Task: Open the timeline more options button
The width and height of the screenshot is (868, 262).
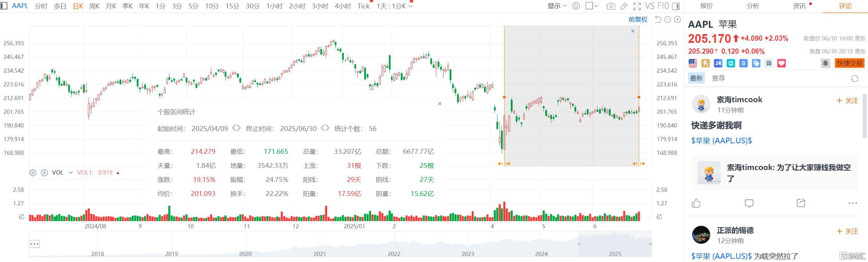Action: (x=34, y=244)
